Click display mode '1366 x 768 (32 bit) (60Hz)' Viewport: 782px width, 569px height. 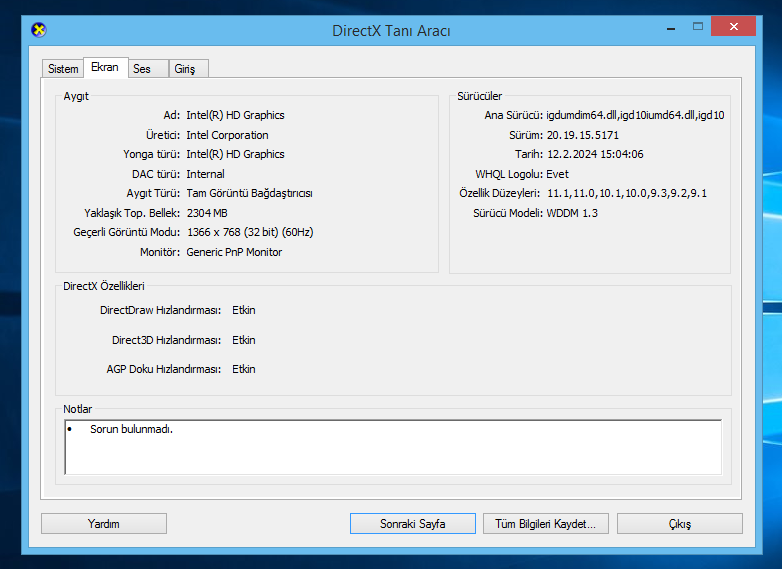pyautogui.click(x=250, y=232)
